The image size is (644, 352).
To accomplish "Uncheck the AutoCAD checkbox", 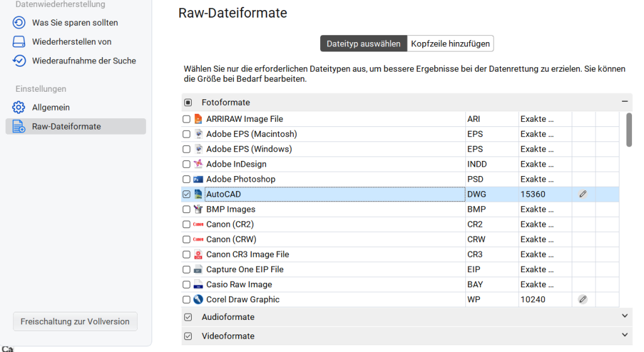I will (x=186, y=194).
